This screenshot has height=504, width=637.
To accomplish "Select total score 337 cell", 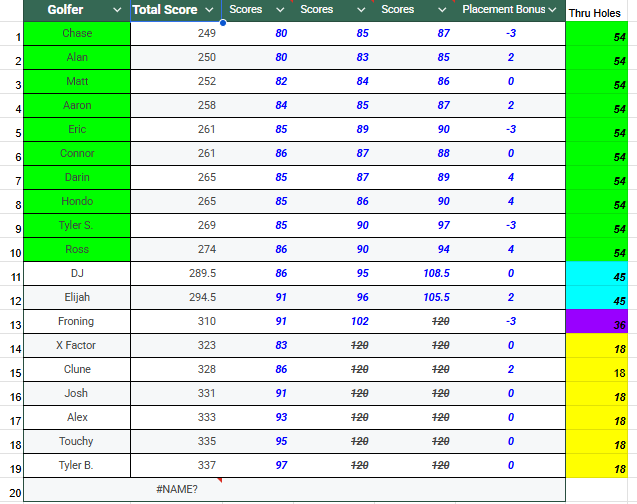I will point(176,465).
